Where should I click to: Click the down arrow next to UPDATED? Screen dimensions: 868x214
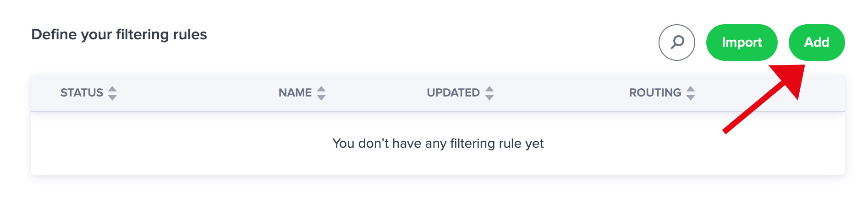coord(489,97)
